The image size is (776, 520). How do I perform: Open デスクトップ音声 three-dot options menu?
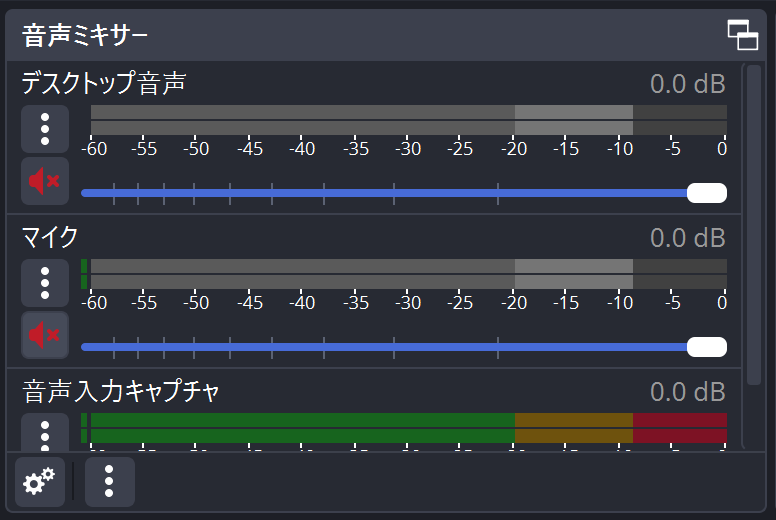point(45,129)
